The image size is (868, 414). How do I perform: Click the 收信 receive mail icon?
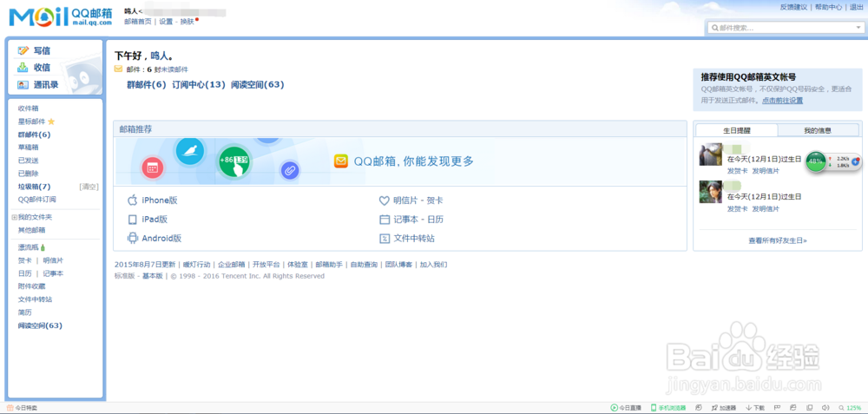[x=23, y=68]
